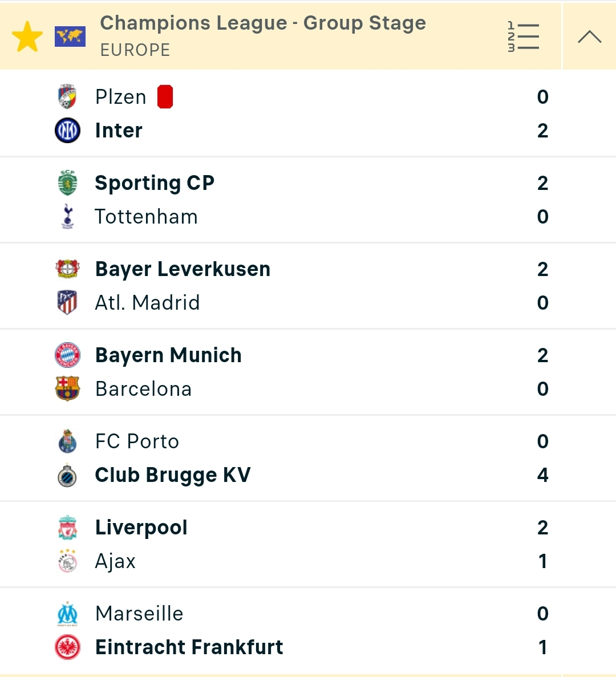Open the FC Porto vs Club Brugge KV match
The width and height of the screenshot is (616, 677).
click(x=308, y=458)
